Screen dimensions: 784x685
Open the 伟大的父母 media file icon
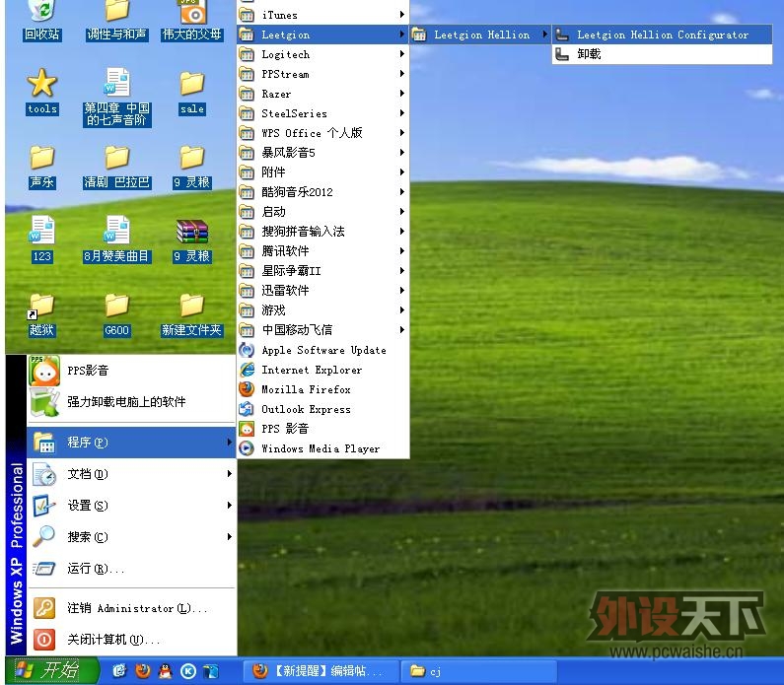[x=192, y=20]
